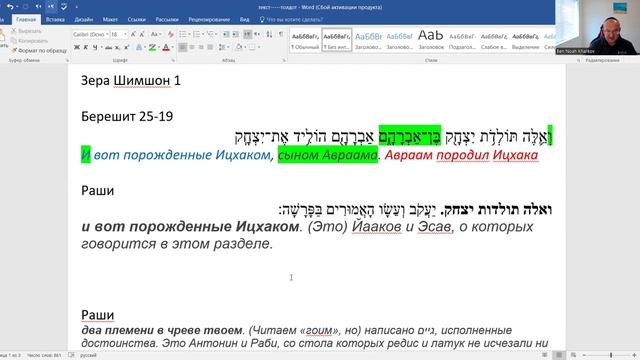Apply the Подзаголовок style
This screenshot has height=360, width=640.
[462, 40]
